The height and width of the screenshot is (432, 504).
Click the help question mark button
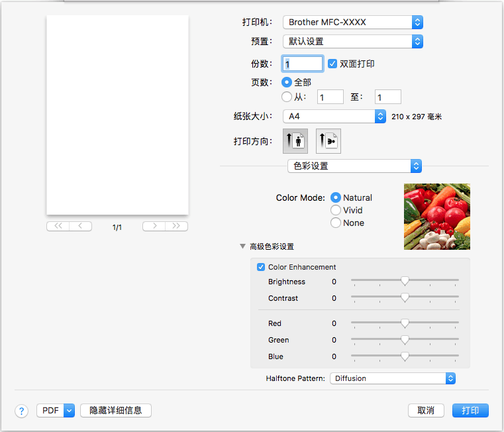22,411
